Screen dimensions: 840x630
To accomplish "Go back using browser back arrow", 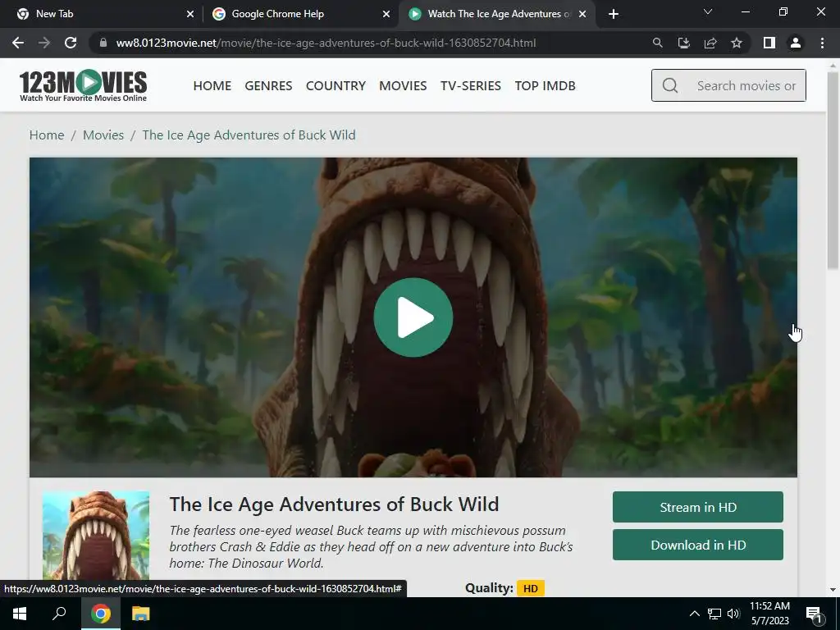I will [18, 43].
